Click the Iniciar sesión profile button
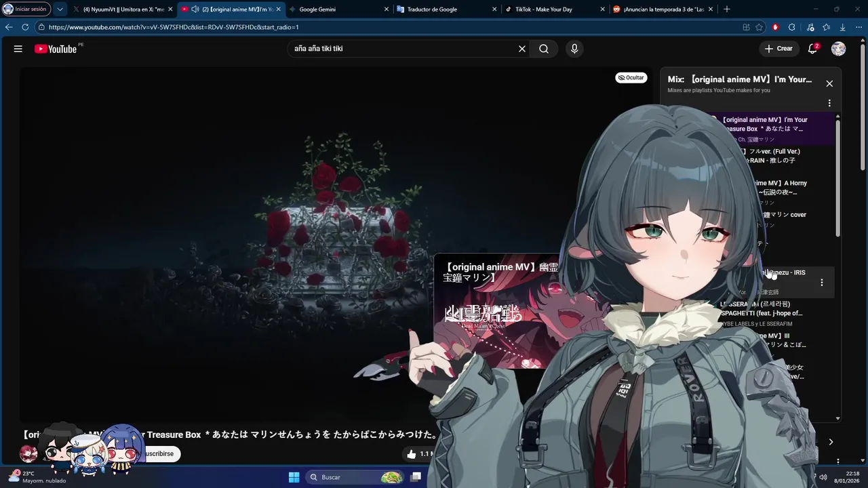Screen dimensions: 868x488 click(25, 9)
